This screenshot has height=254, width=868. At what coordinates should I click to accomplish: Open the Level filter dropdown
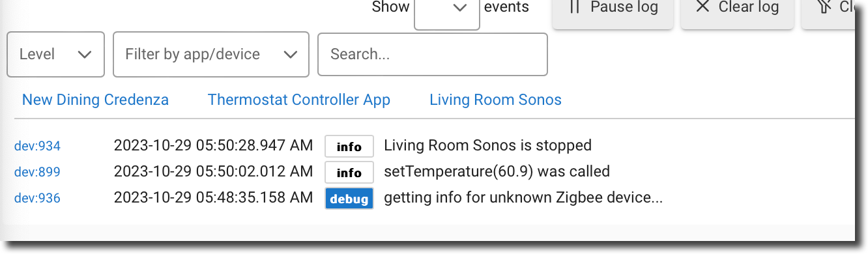55,54
